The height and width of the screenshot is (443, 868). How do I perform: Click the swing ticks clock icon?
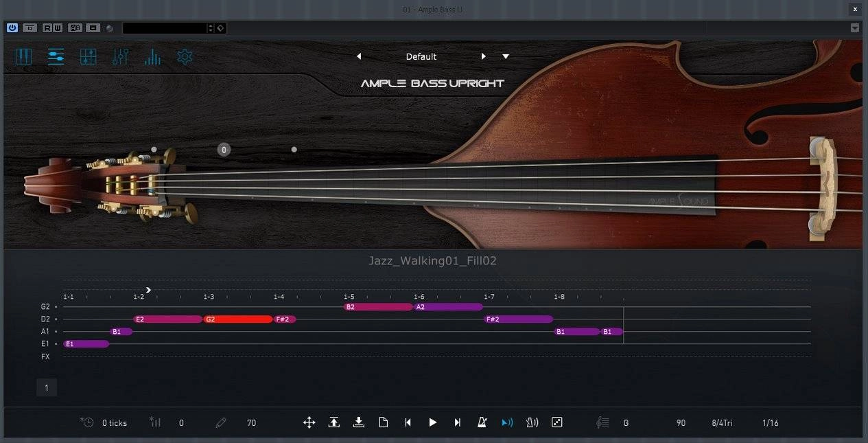(86, 422)
